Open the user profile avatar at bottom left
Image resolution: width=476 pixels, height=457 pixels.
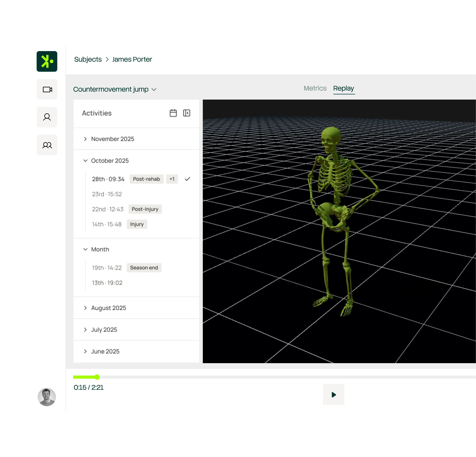[x=47, y=397]
